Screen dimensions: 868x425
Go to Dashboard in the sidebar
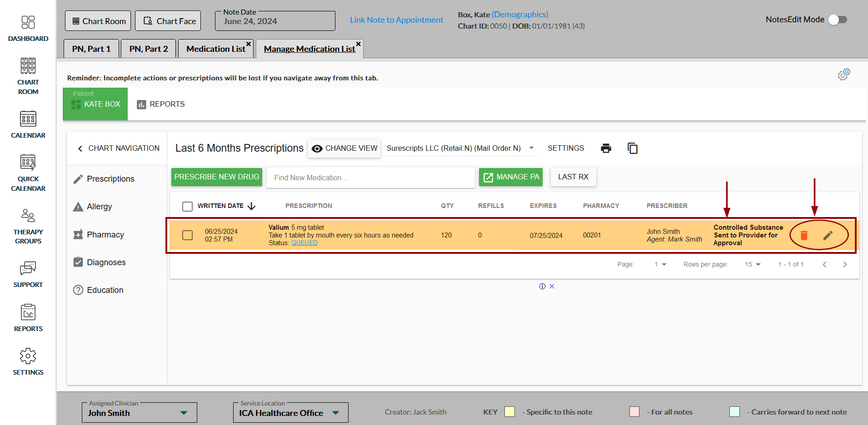pos(28,29)
